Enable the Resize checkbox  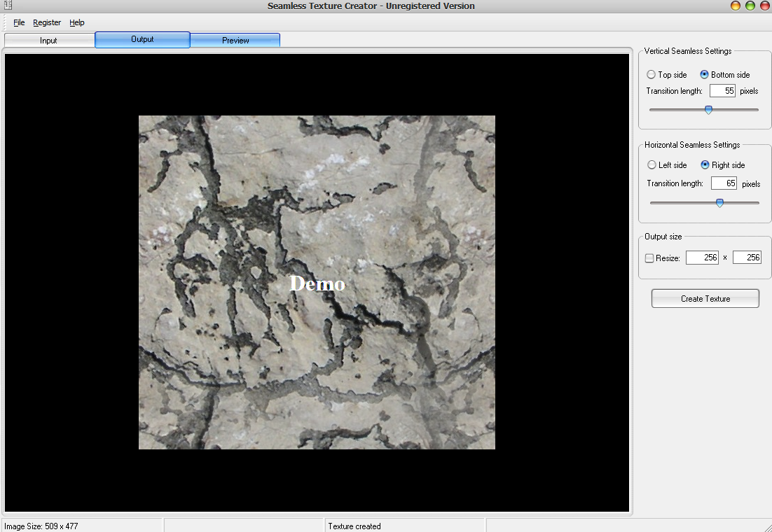tap(649, 258)
